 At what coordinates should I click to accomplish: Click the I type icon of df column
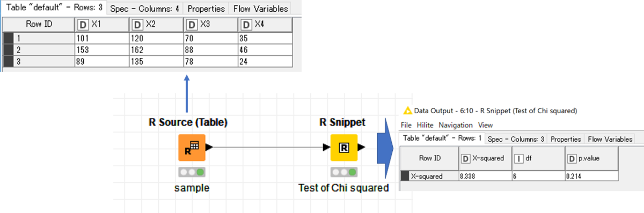pos(519,158)
